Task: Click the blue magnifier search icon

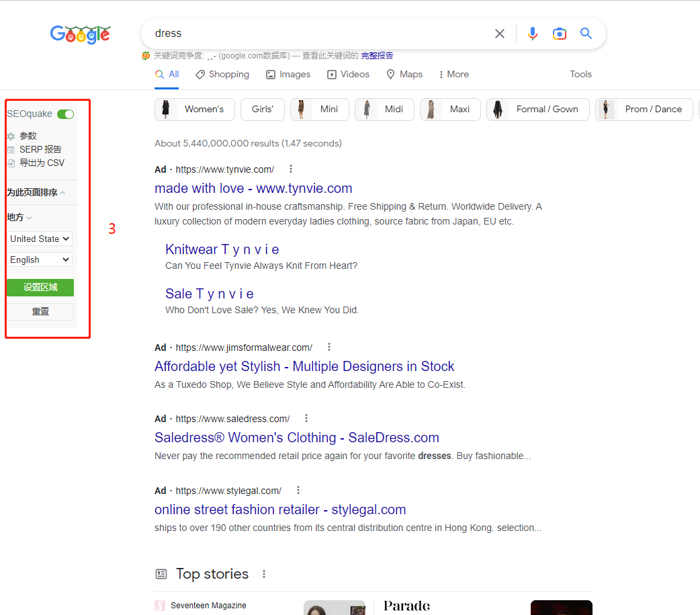Action: pyautogui.click(x=586, y=34)
